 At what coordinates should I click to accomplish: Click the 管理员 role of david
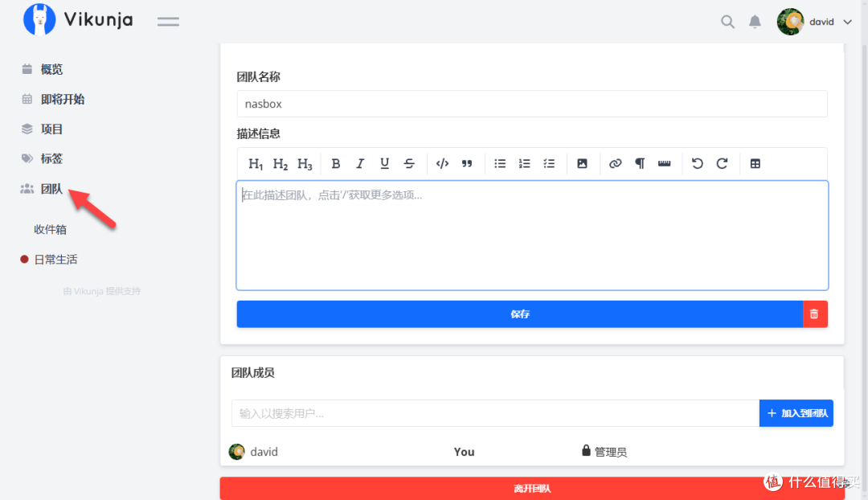pyautogui.click(x=604, y=452)
